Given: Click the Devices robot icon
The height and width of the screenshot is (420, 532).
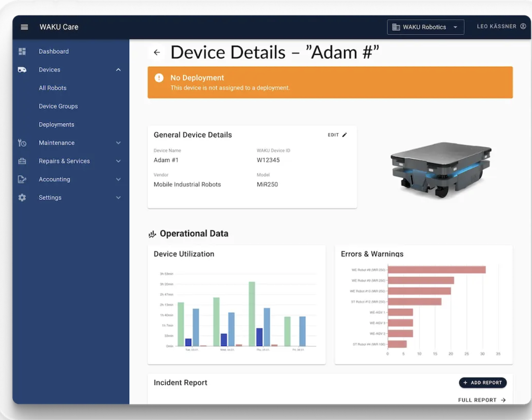Looking at the screenshot, I should click(22, 70).
